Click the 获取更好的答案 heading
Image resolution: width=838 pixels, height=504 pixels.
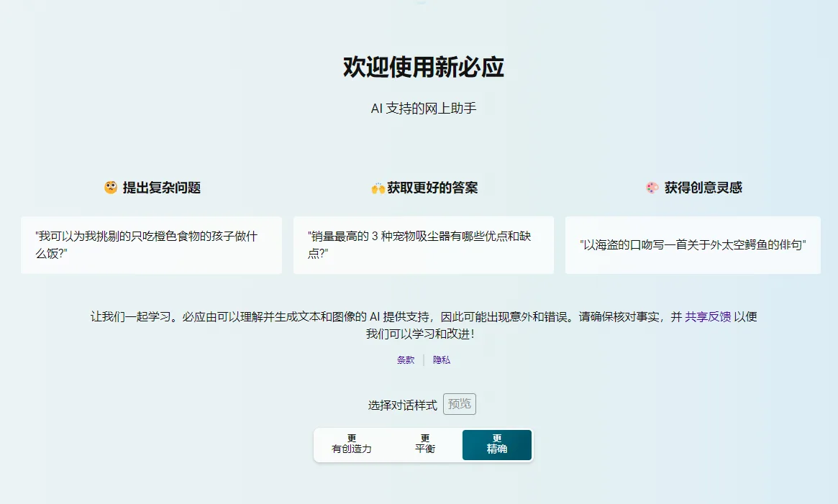point(432,188)
